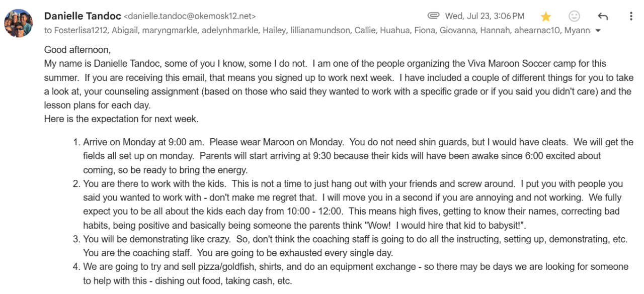Image resolution: width=644 pixels, height=294 pixels.
Task: Reply to Danielle's email
Action: (x=603, y=17)
